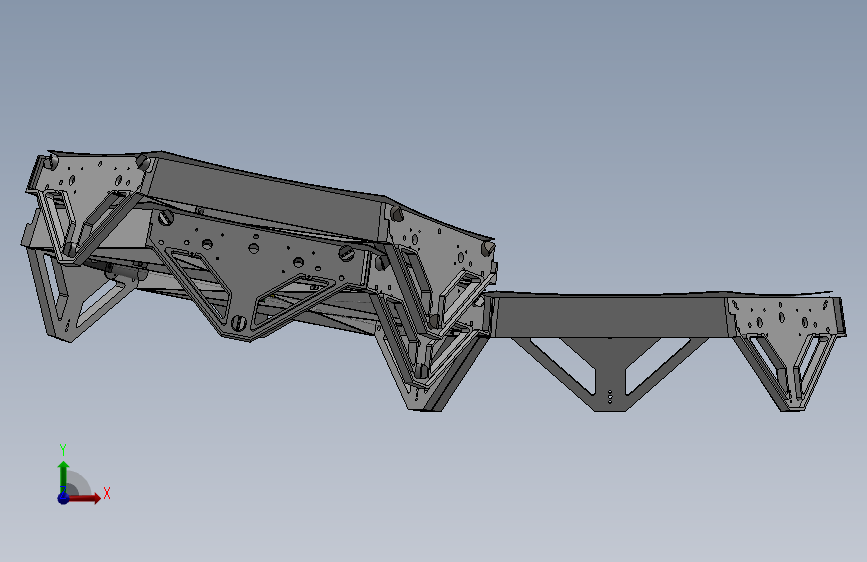867x562 pixels.
Task: Click the blue Z axis ball of triad
Action: pyautogui.click(x=63, y=498)
